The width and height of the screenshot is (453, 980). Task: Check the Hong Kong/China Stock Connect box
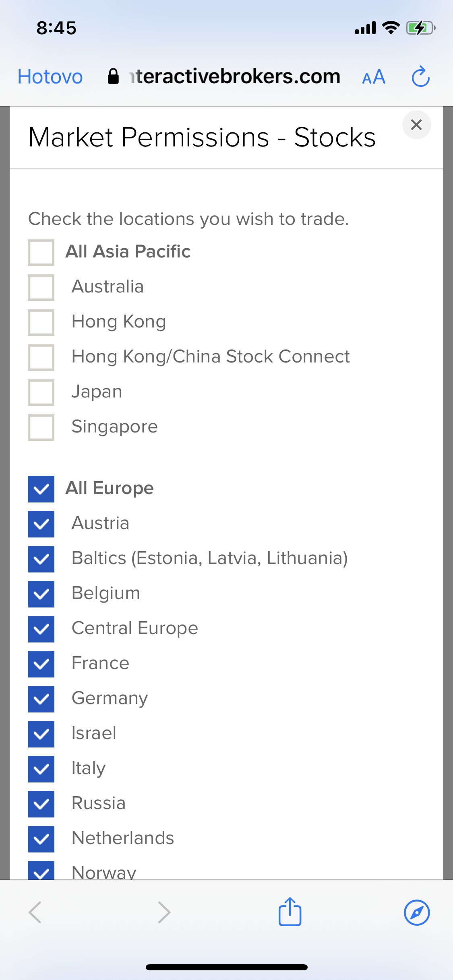[41, 358]
